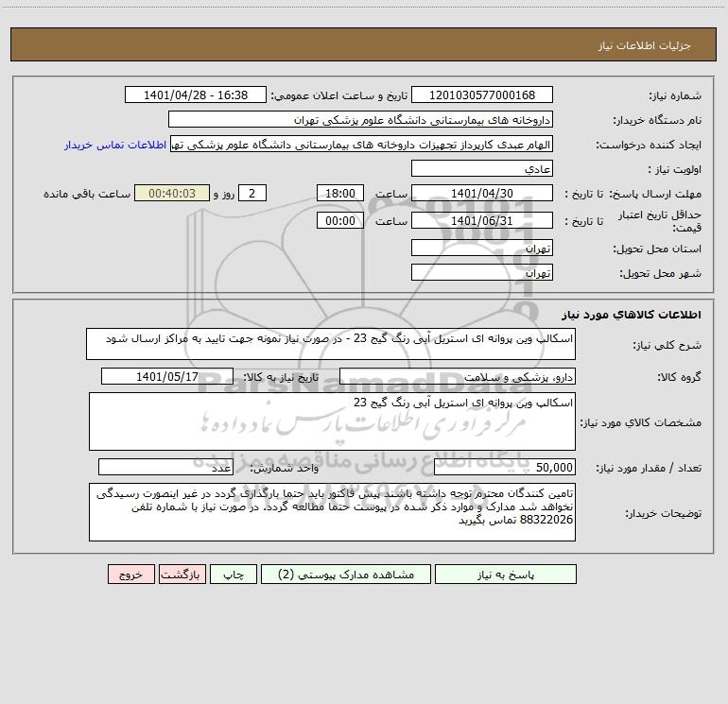Click the توضیحات خریدار label

(663, 513)
